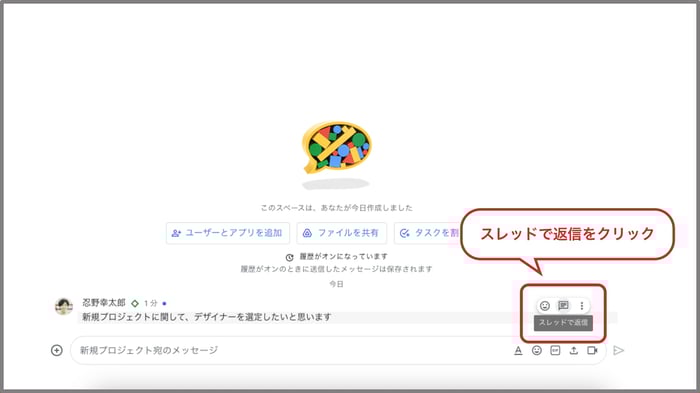This screenshot has width=700, height=393.
Task: Click the 履歴がオンになっています text
Action: point(343,257)
